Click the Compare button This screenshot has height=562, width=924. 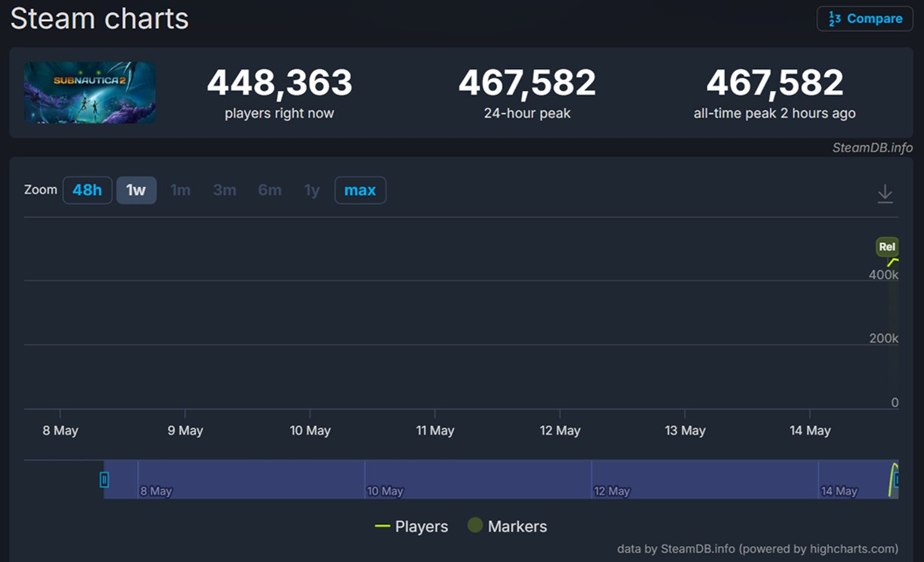pos(865,18)
